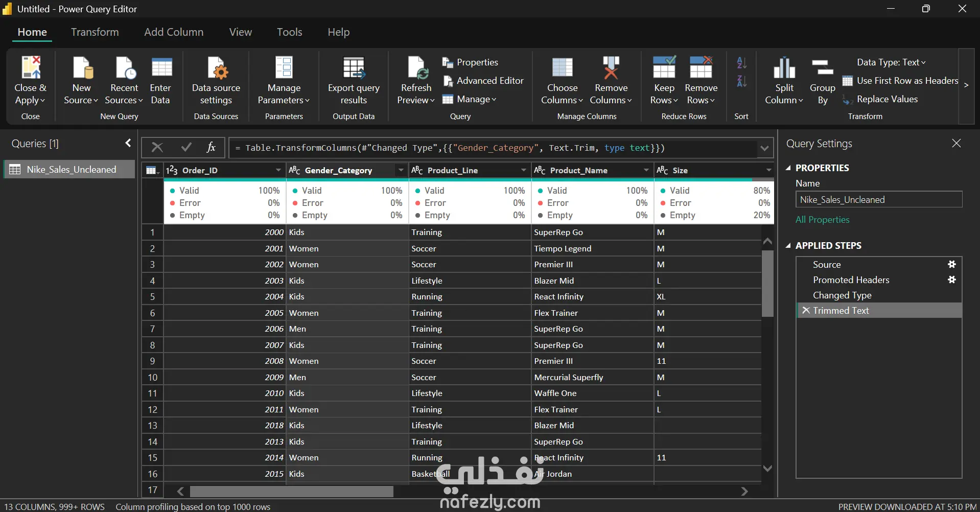
Task: Switch to the Home tab
Action: (32, 32)
